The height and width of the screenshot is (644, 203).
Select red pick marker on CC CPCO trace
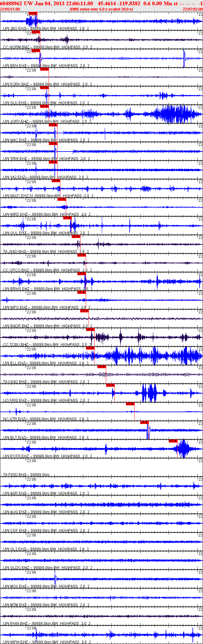(81, 255)
